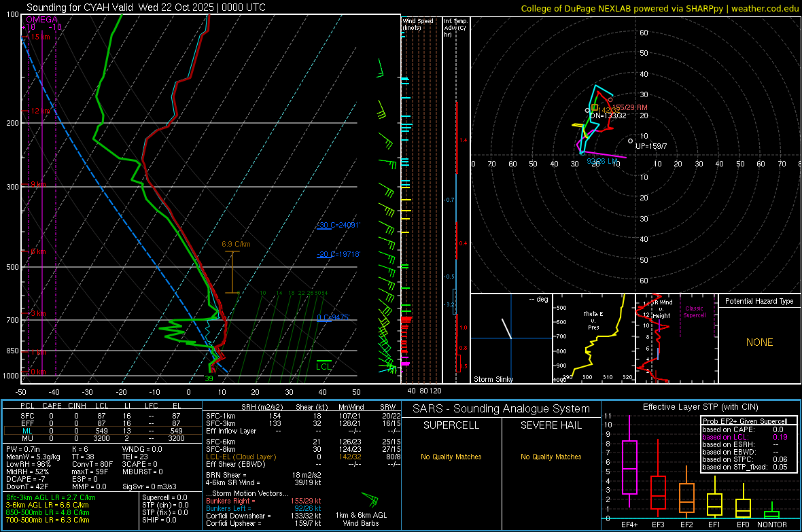Click the 'LowRH = 96%' value
This screenshot has width=802, height=532.
point(28,464)
